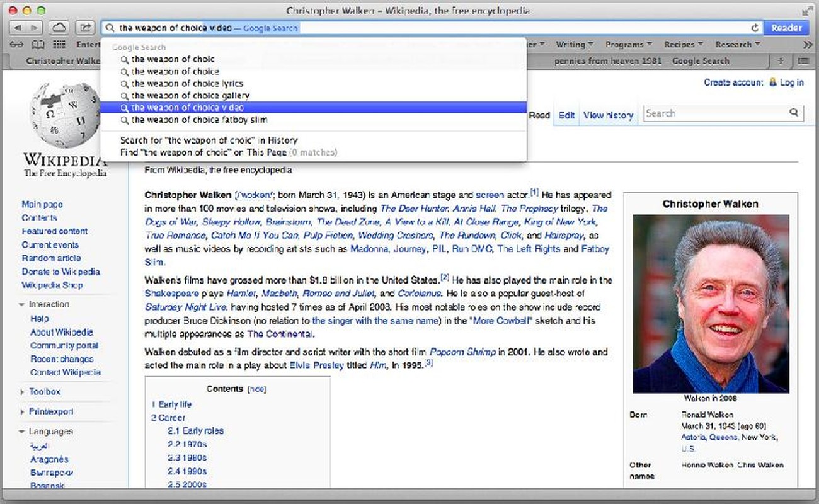
Task: Go back with the Safari back arrow
Action: [x=17, y=28]
